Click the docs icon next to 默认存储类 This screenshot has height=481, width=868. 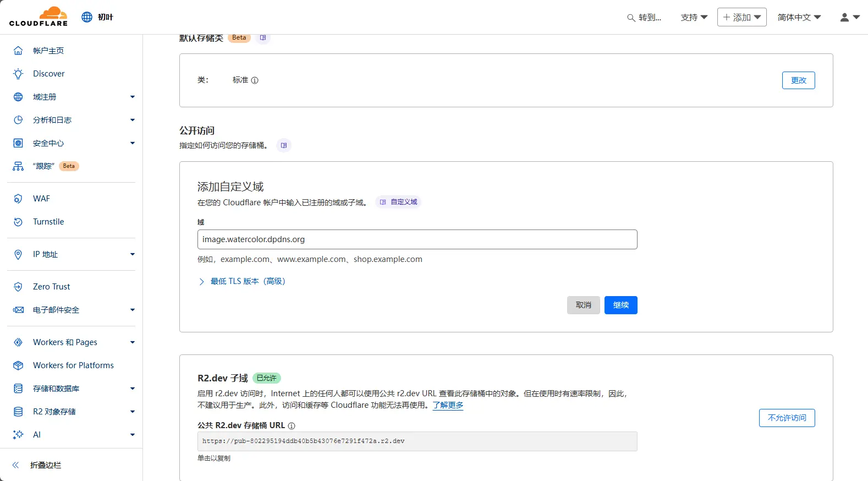(263, 38)
